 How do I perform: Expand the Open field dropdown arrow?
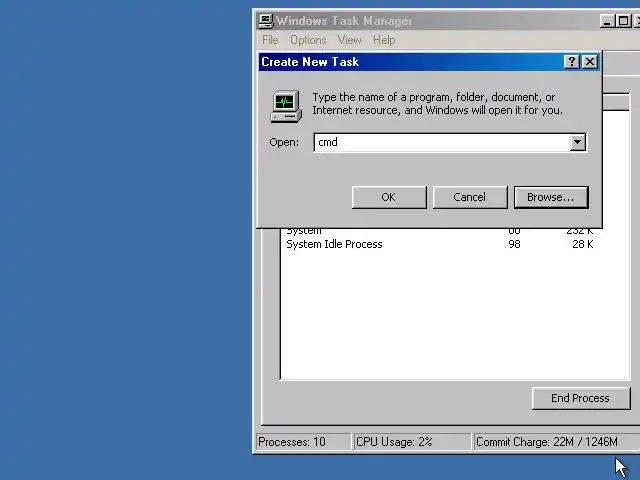(x=577, y=142)
